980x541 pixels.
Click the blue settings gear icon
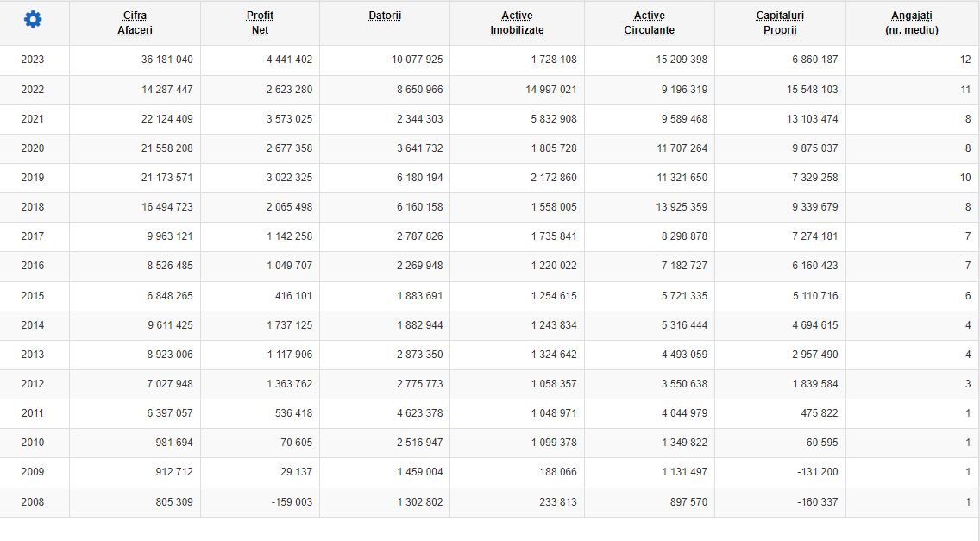point(33,20)
